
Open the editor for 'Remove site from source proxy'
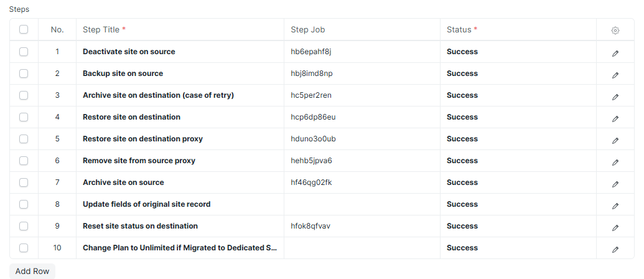pos(615,163)
